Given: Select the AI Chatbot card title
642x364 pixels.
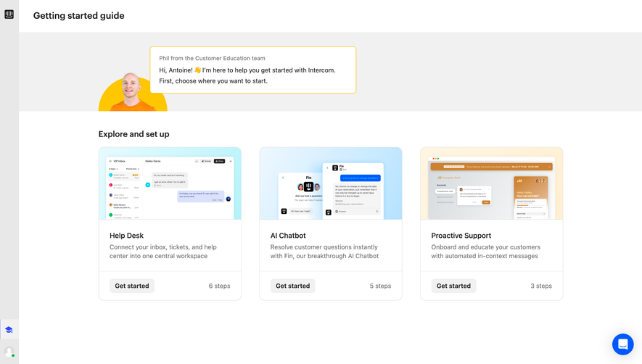Looking at the screenshot, I should click(288, 236).
